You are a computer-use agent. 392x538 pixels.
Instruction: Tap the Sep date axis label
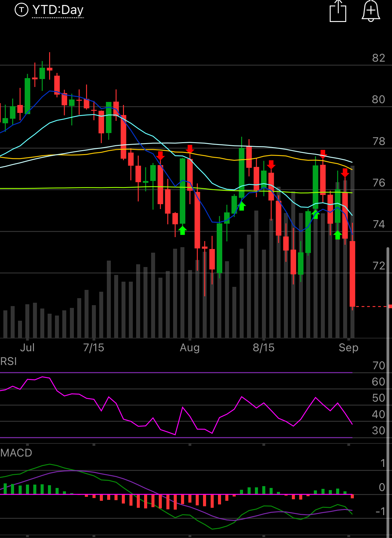tap(348, 348)
